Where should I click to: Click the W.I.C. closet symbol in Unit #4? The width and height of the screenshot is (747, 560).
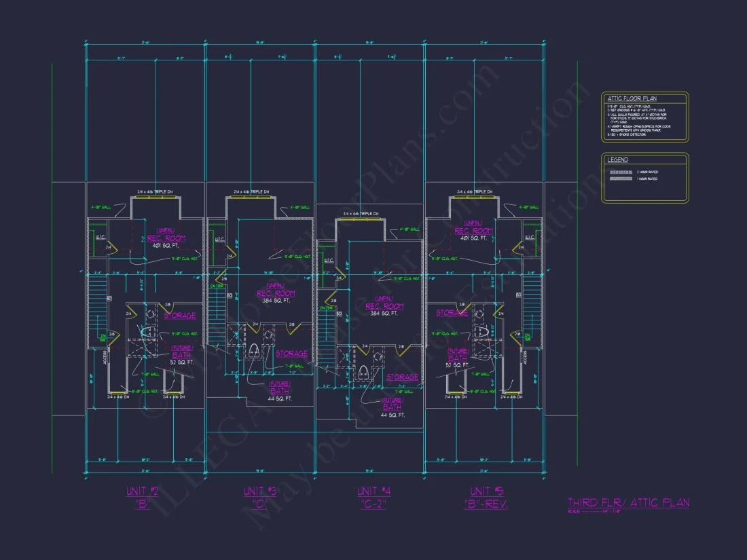point(329,261)
